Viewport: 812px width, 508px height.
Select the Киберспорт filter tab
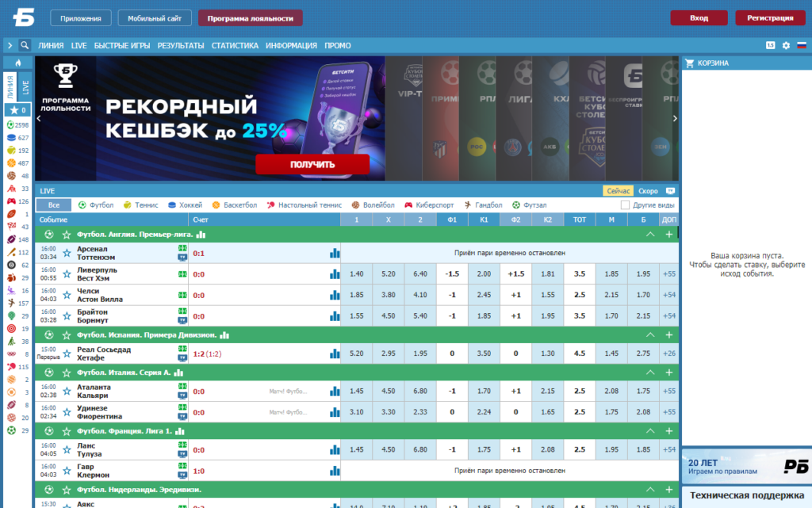(x=429, y=204)
